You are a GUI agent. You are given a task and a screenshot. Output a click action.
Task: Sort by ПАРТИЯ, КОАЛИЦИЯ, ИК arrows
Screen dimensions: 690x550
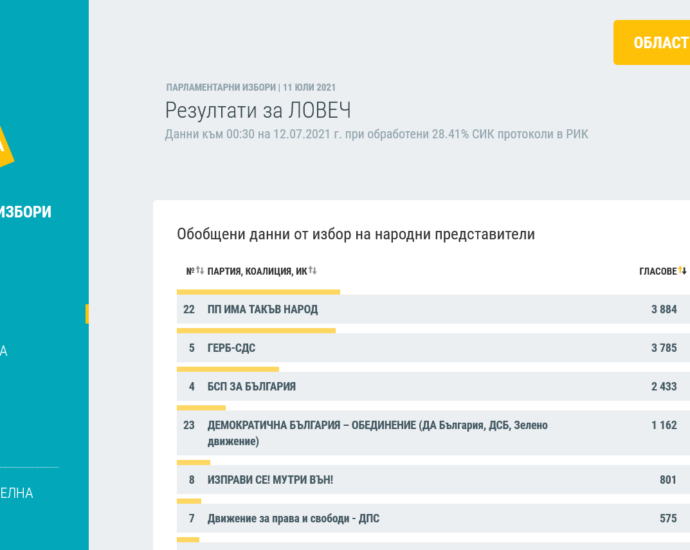[x=312, y=271]
